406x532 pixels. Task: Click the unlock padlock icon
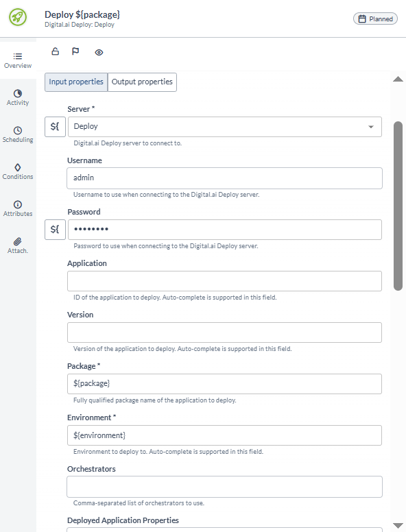[x=55, y=51]
